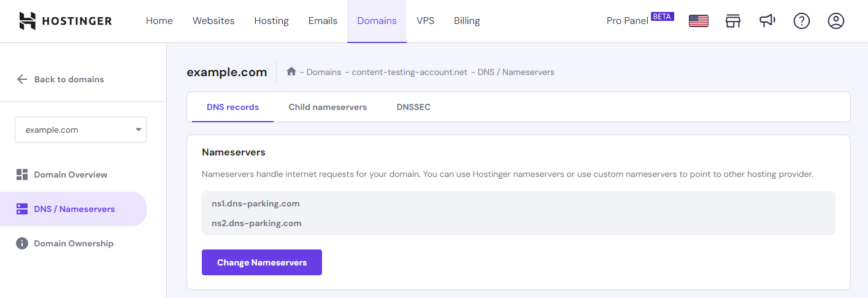Switch to the DNSSEC tab

(413, 107)
